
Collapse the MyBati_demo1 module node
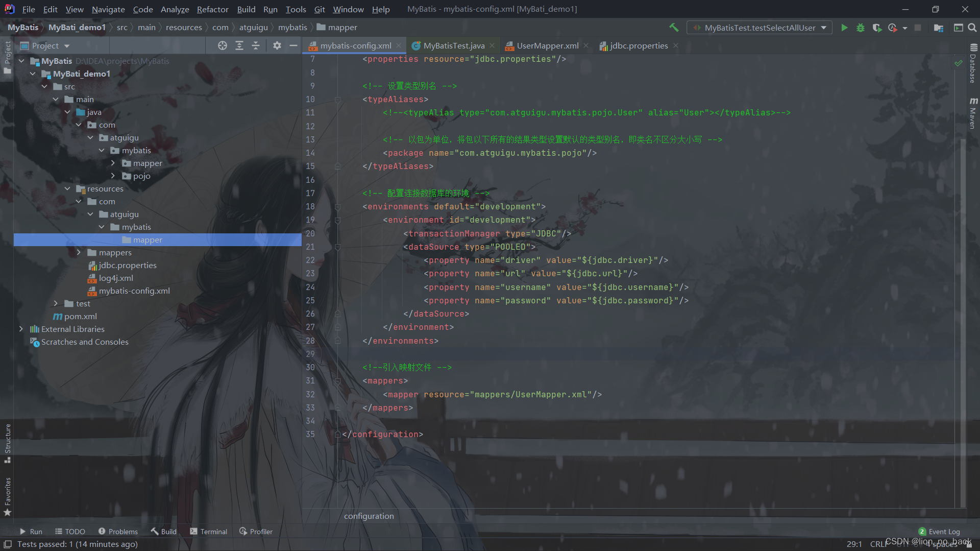(x=33, y=74)
